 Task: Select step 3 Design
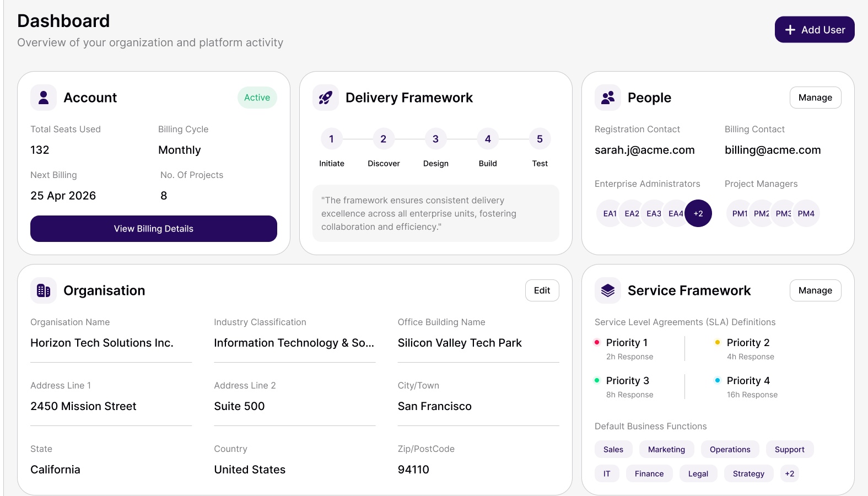[435, 139]
